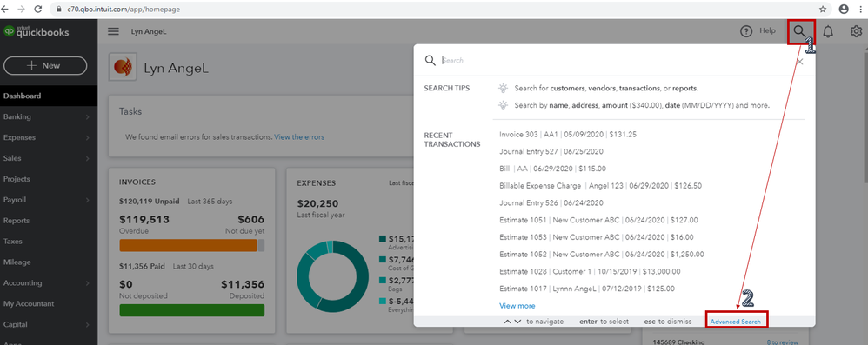
Task: Click the + New button
Action: pos(45,65)
